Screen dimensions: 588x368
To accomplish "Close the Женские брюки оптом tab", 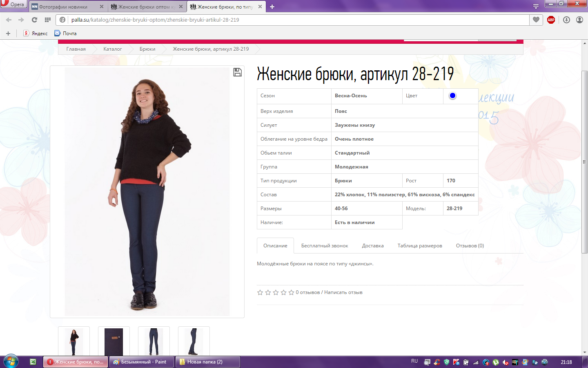I will coord(181,7).
